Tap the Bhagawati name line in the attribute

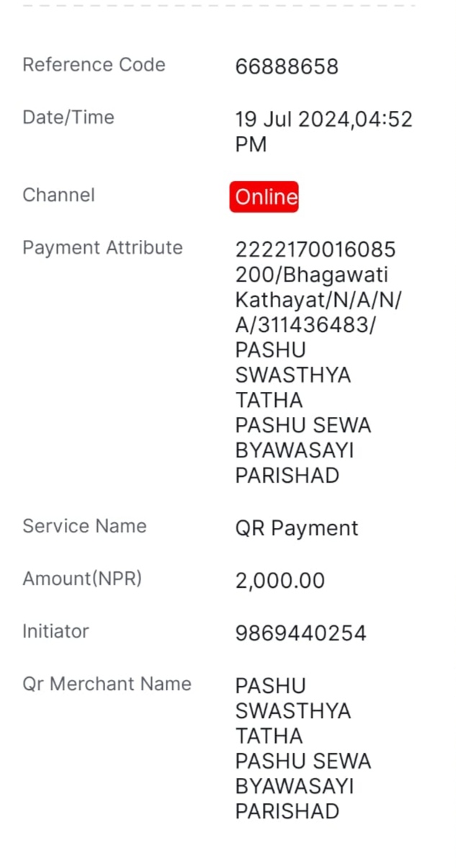pyautogui.click(x=312, y=275)
